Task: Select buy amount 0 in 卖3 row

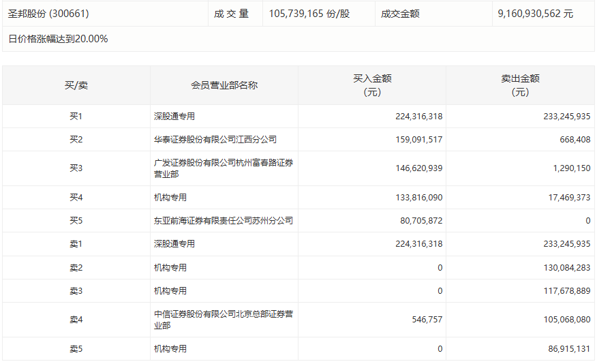Action: pyautogui.click(x=440, y=291)
